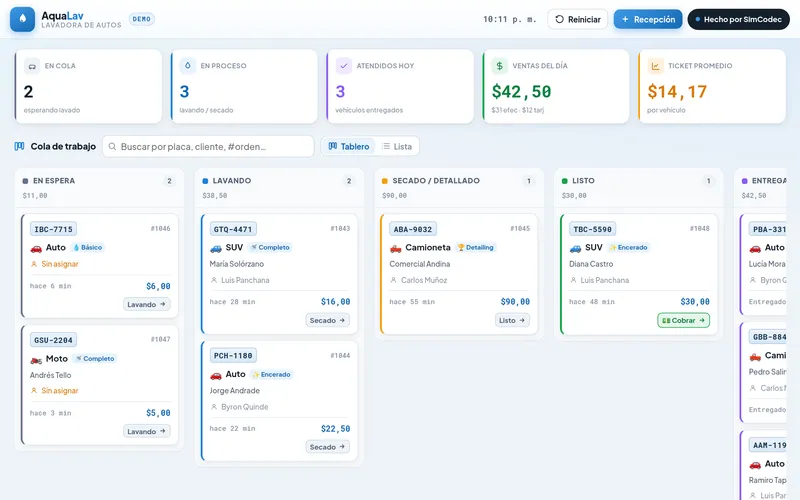This screenshot has width=800, height=500.
Task: Move IBC-7715 to Lavando
Action: (146, 304)
